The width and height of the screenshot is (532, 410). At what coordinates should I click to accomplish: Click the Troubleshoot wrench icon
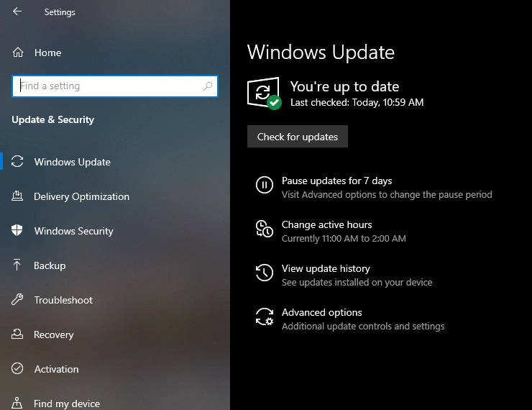click(17, 299)
